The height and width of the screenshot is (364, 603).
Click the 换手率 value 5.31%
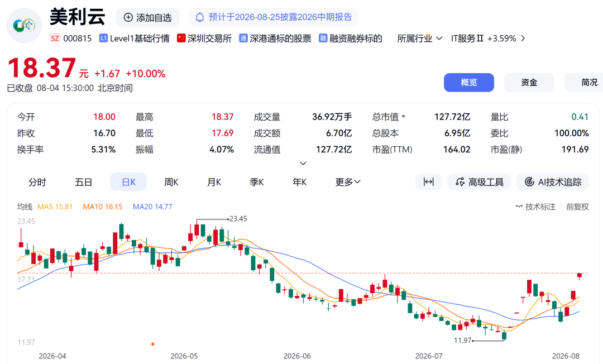(103, 149)
